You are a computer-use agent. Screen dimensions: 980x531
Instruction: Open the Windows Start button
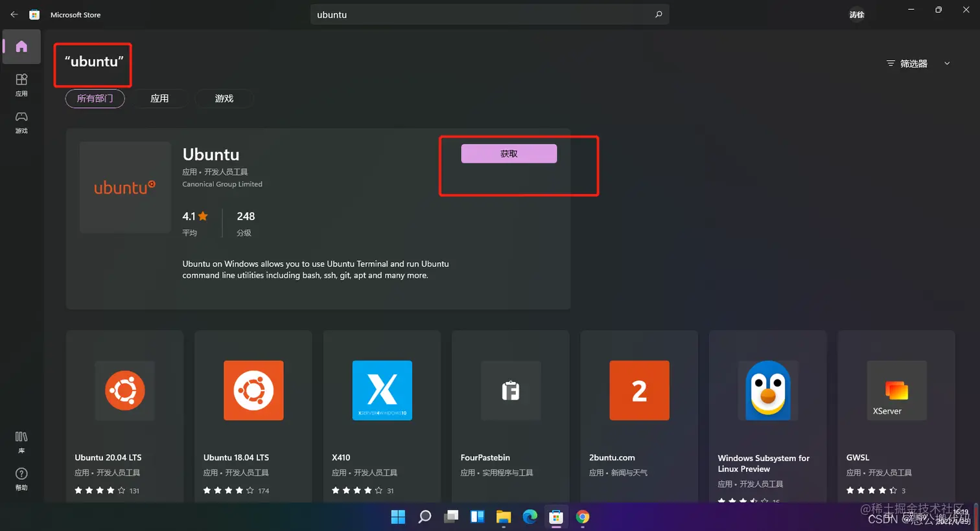[398, 517]
